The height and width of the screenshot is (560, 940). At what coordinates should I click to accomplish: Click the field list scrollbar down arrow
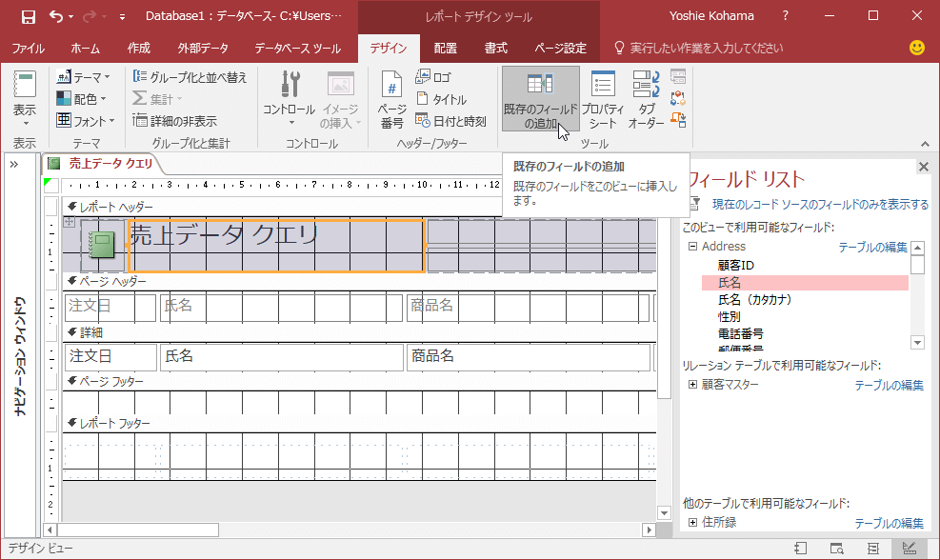click(917, 342)
